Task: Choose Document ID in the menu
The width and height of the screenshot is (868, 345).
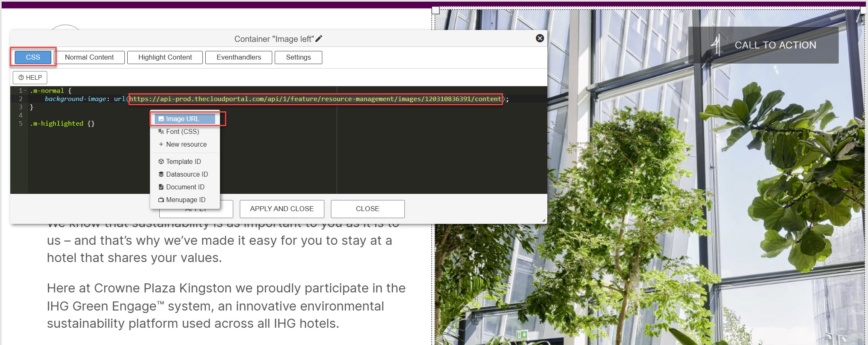Action: [185, 187]
